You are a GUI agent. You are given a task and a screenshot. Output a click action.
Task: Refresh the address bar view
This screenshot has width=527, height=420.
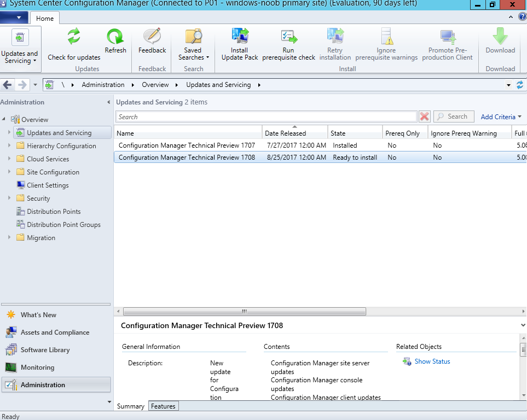click(519, 85)
